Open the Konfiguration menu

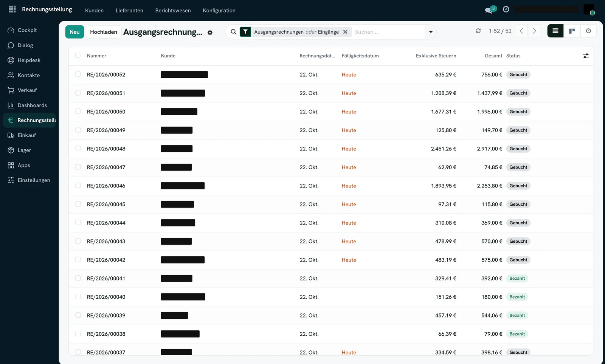(219, 11)
